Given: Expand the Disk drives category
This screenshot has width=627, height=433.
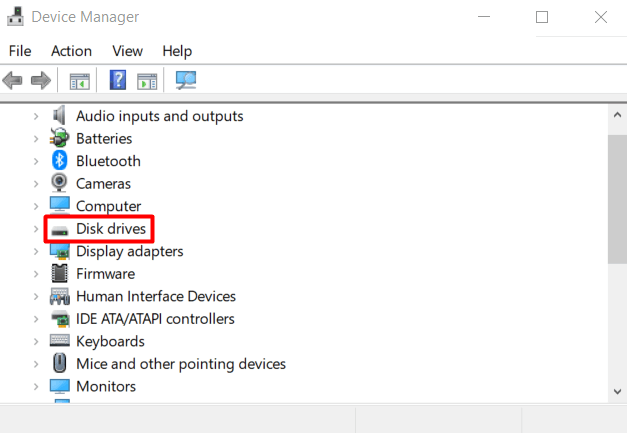Looking at the screenshot, I should [x=36, y=229].
